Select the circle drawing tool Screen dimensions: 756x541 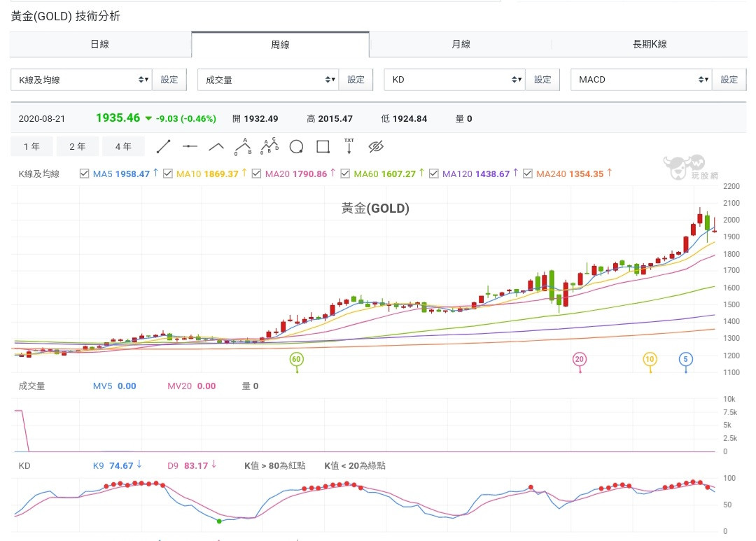296,146
